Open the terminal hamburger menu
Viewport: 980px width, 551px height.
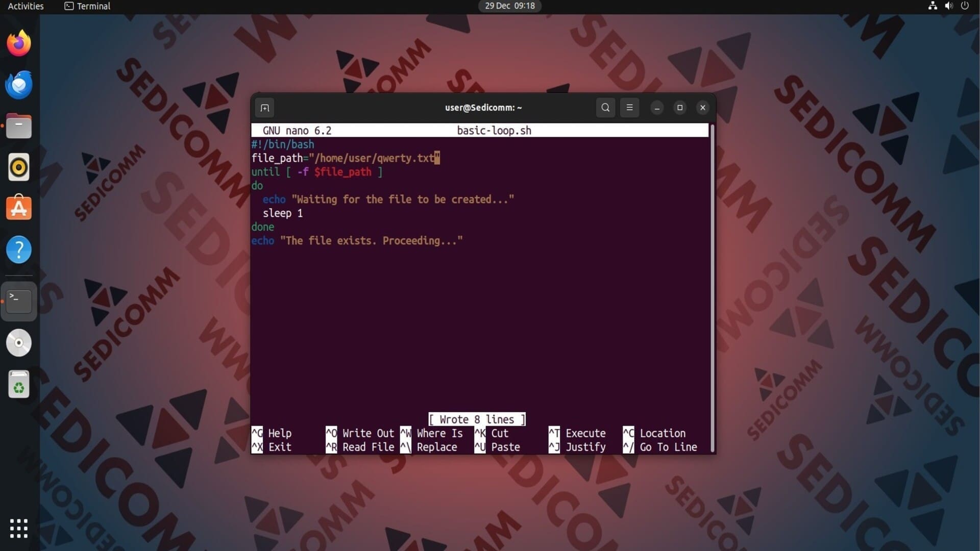coord(629,108)
